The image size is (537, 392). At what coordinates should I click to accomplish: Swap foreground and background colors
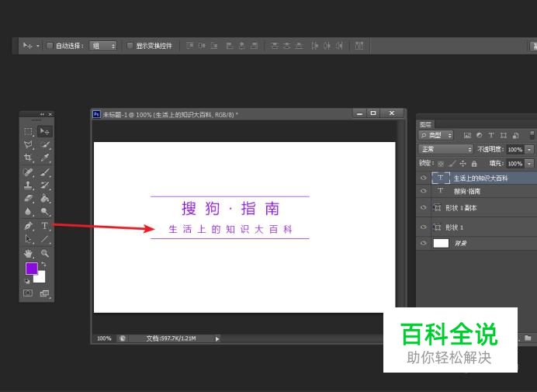point(43,265)
